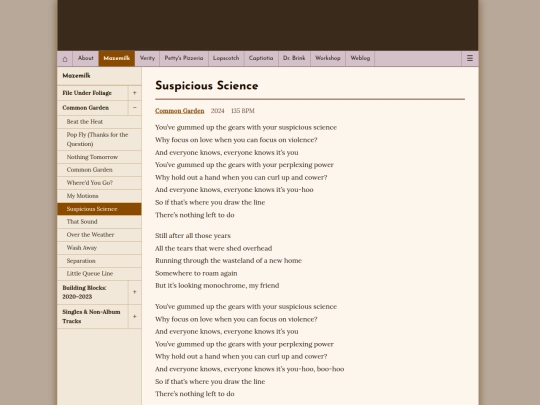Click lyric "Somewhere to roam again"
This screenshot has height=405, width=540.
point(196,273)
